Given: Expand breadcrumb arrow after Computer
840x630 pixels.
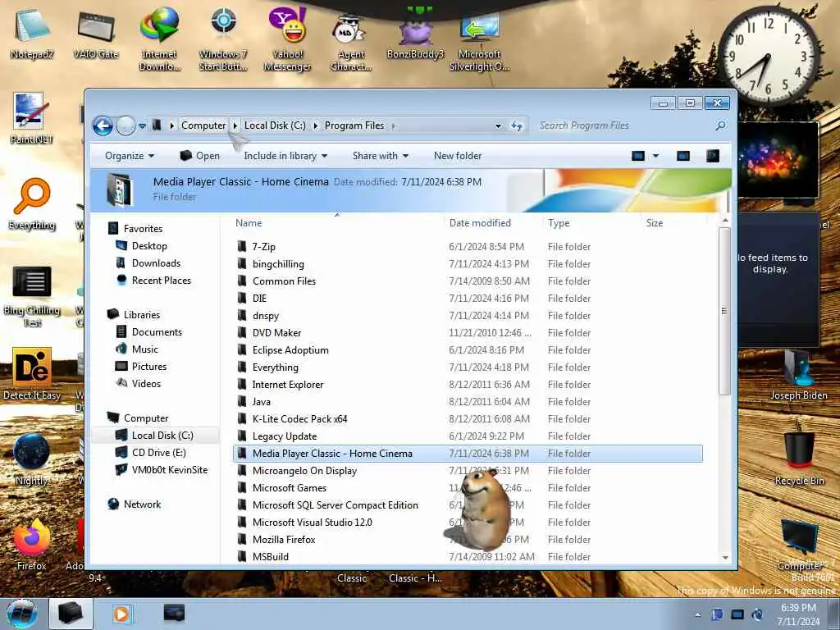Looking at the screenshot, I should 235,126.
